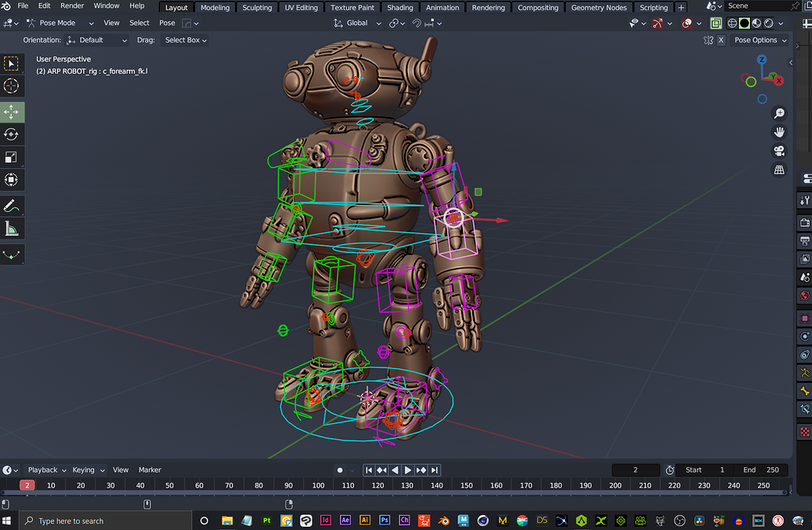Open Global transform orientation dropdown
Screen dimensions: 812x530
[x=357, y=24]
